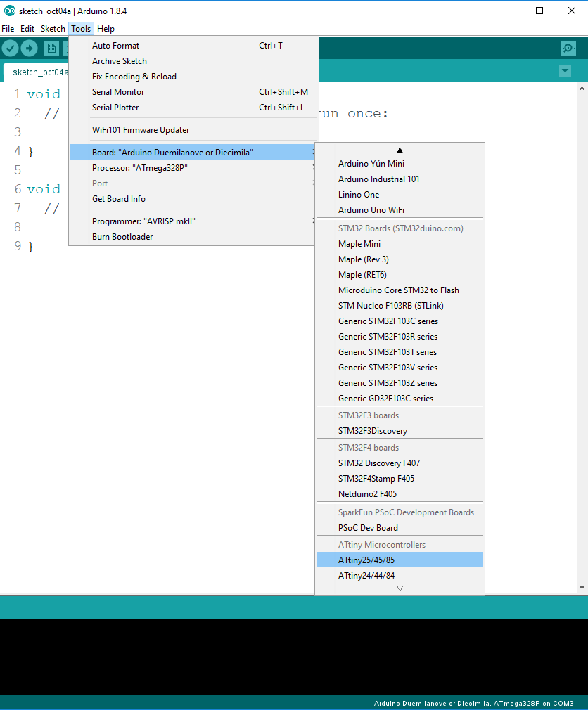588x710 pixels.
Task: Select STM32 Discovery F407 board
Action: coord(400,463)
